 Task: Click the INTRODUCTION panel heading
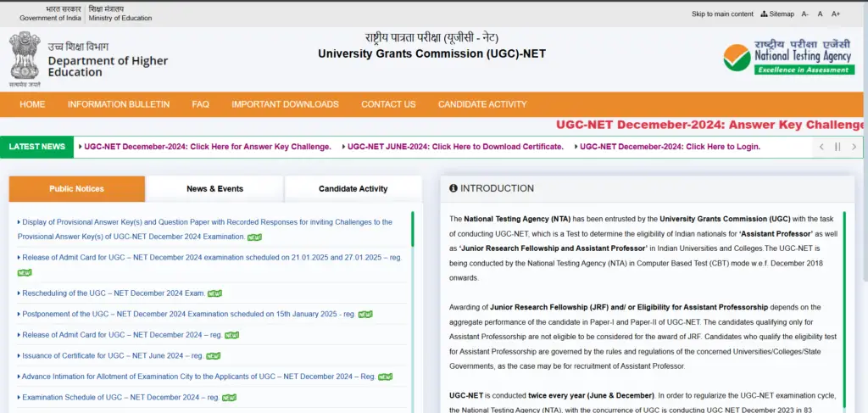[497, 188]
